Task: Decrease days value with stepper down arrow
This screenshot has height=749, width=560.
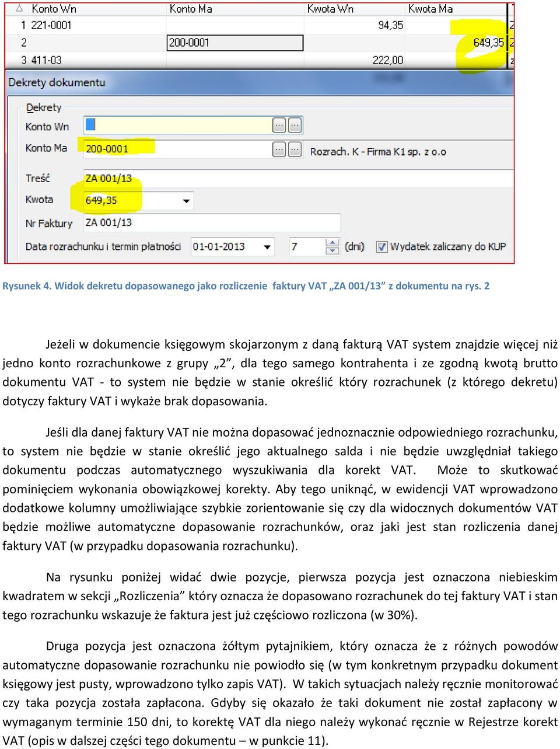Action: (332, 251)
